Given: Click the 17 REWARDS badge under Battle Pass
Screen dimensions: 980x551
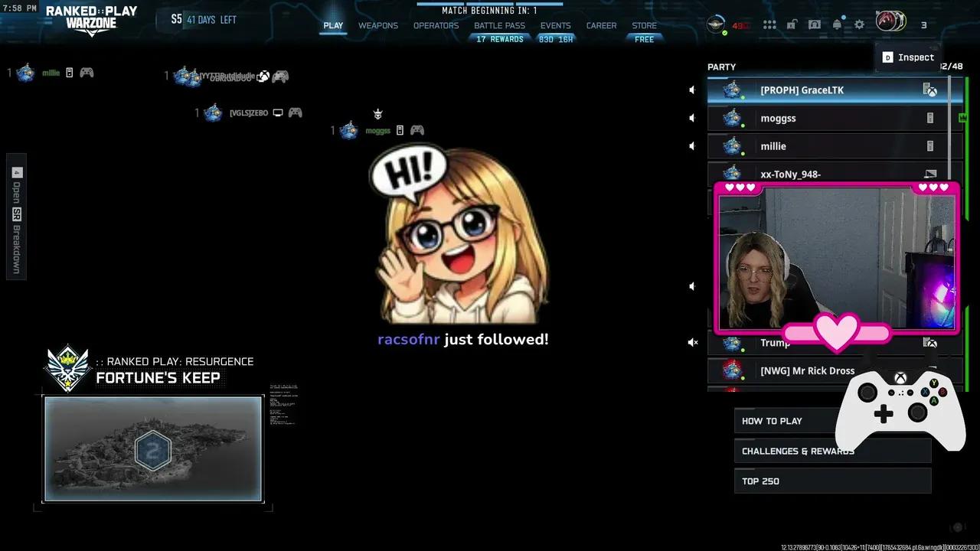Looking at the screenshot, I should pyautogui.click(x=499, y=39).
